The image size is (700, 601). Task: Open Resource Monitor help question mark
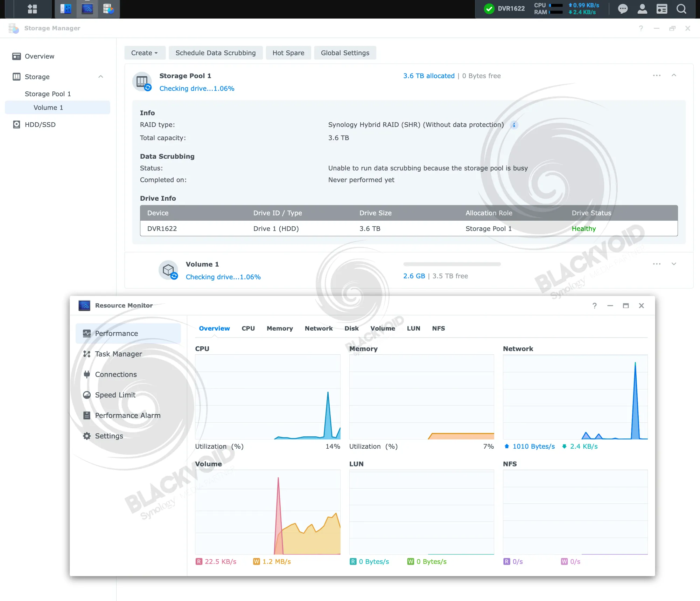coord(594,306)
